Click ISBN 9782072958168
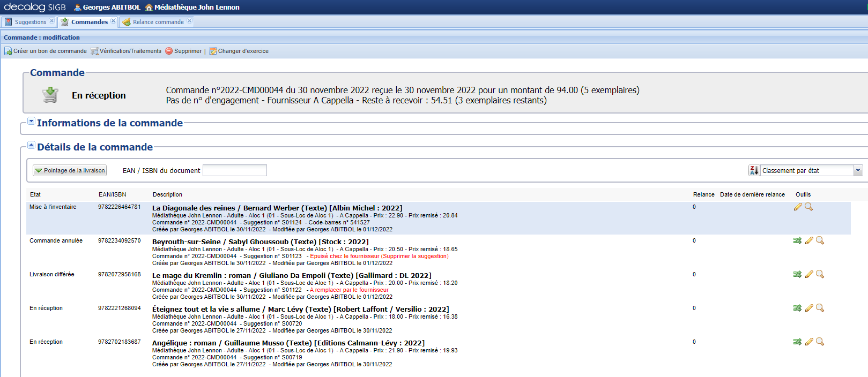The image size is (868, 377). (120, 274)
